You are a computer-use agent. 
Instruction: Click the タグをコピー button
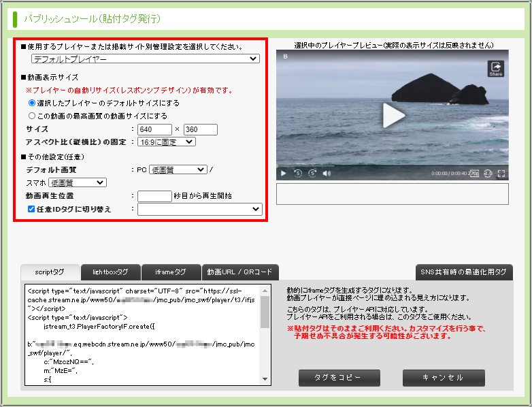[x=339, y=378]
